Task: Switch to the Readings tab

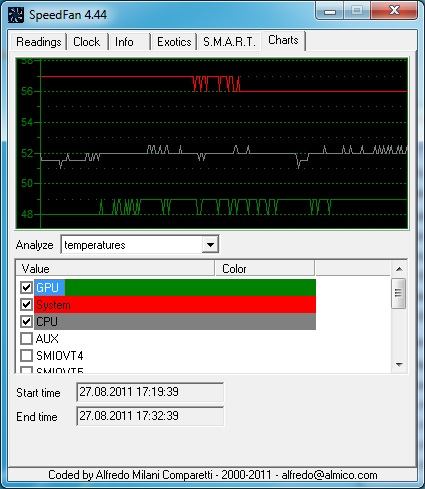Action: (39, 42)
